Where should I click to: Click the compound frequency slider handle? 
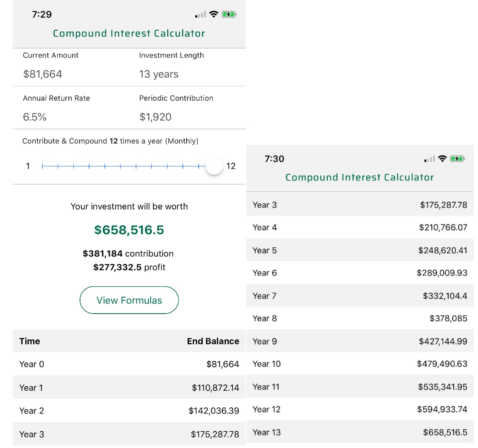(214, 166)
